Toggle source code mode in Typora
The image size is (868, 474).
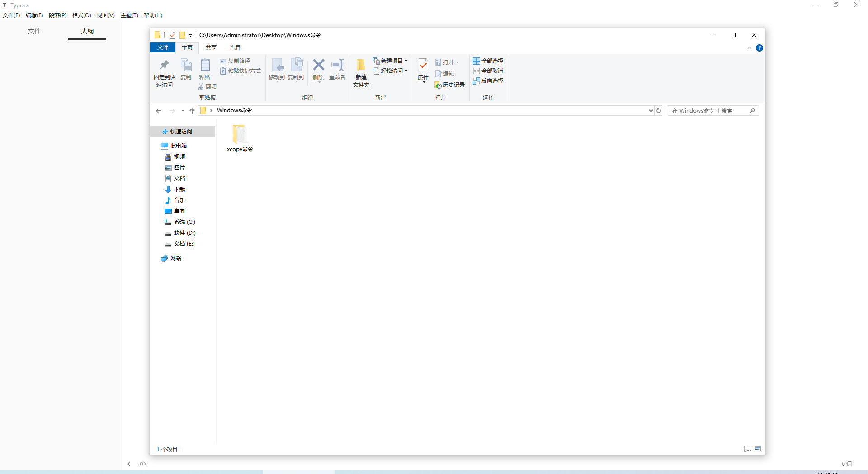click(x=143, y=464)
